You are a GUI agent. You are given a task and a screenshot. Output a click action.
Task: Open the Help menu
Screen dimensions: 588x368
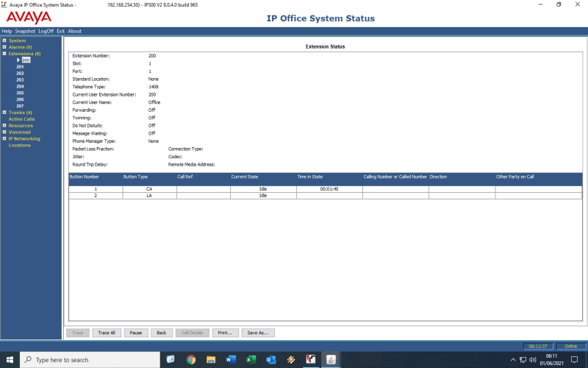7,31
